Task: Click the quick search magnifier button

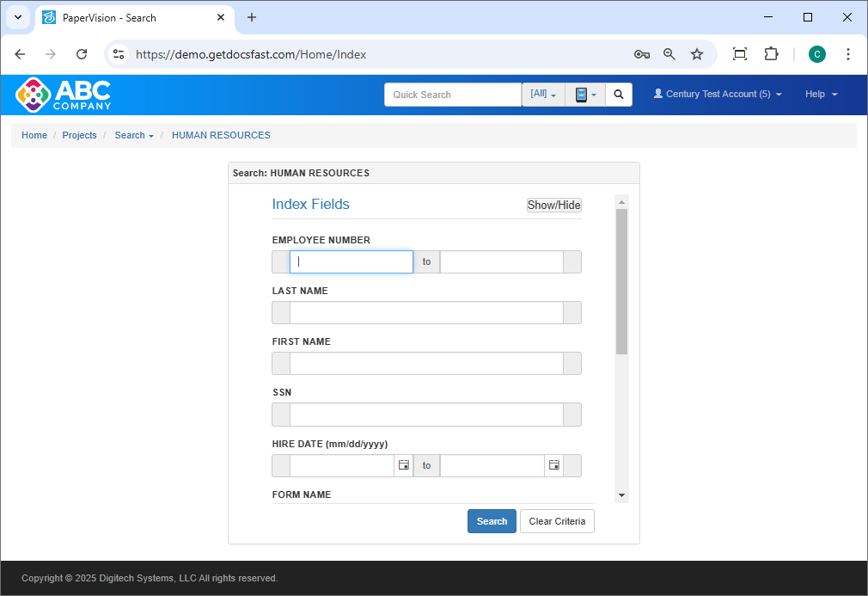Action: (x=619, y=95)
